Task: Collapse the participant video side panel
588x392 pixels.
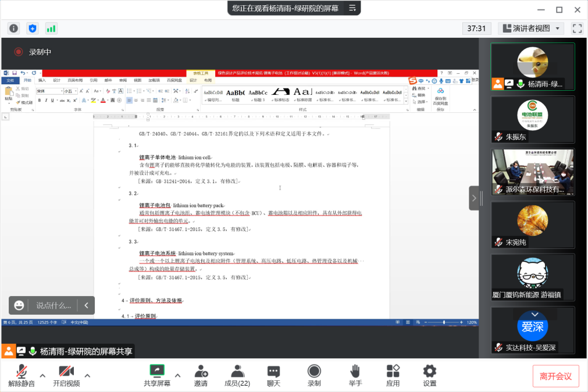Action: coord(474,198)
